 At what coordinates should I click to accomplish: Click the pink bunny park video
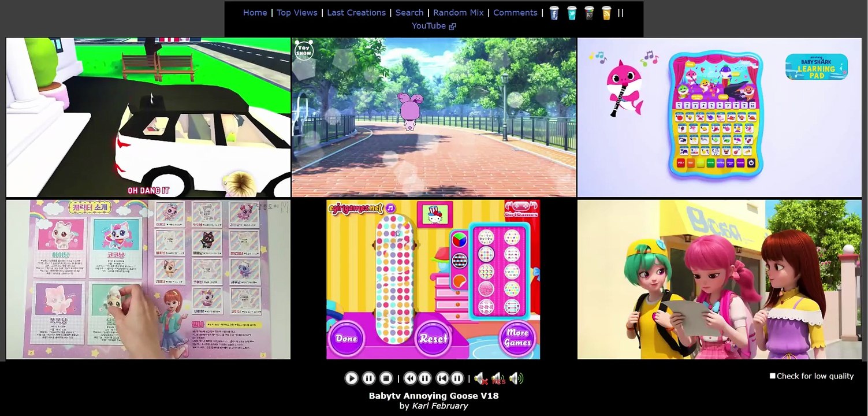tap(434, 118)
